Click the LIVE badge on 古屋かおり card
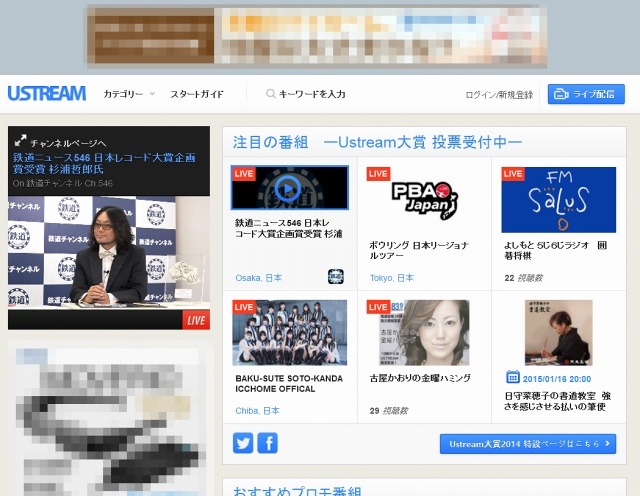The image size is (640, 496). tap(378, 307)
